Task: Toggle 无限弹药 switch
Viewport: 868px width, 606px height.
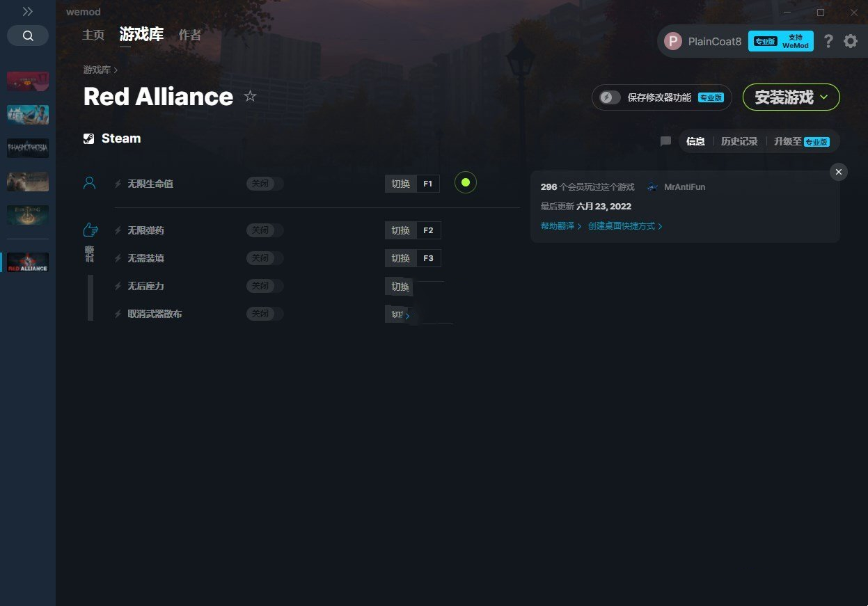Action: coord(265,230)
